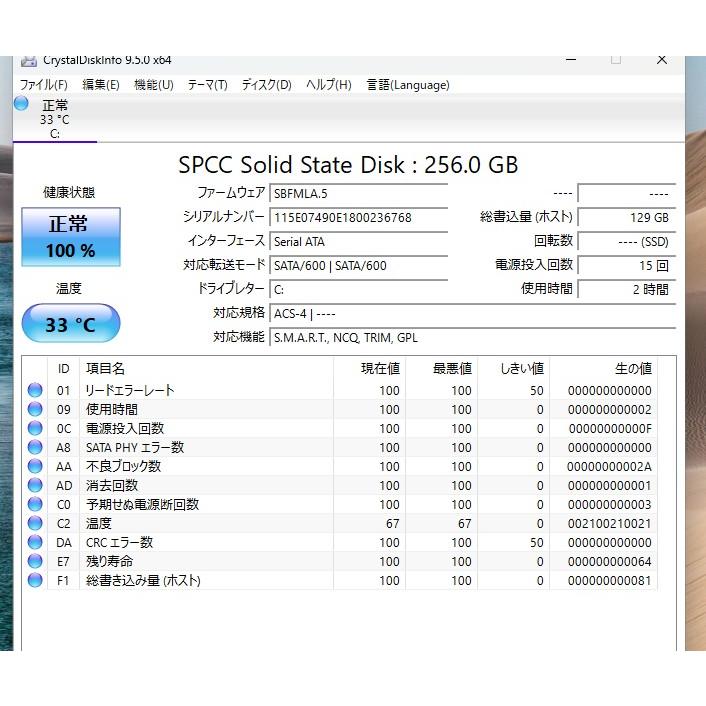The image size is (706, 706).
Task: Click the standard field ACS-4 | ----
Action: click(x=472, y=313)
